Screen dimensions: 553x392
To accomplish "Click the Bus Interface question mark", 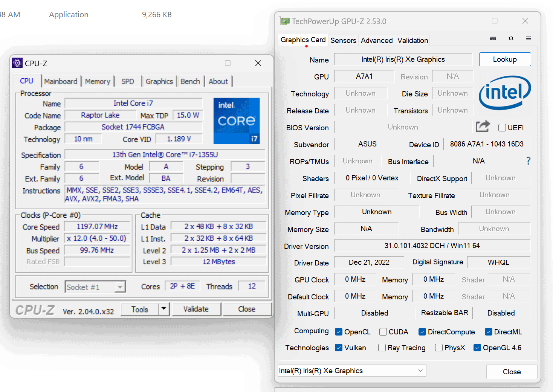I will pyautogui.click(x=528, y=161).
